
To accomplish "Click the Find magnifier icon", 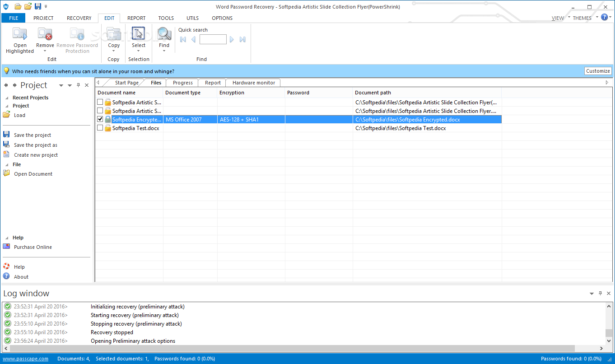I will (164, 34).
